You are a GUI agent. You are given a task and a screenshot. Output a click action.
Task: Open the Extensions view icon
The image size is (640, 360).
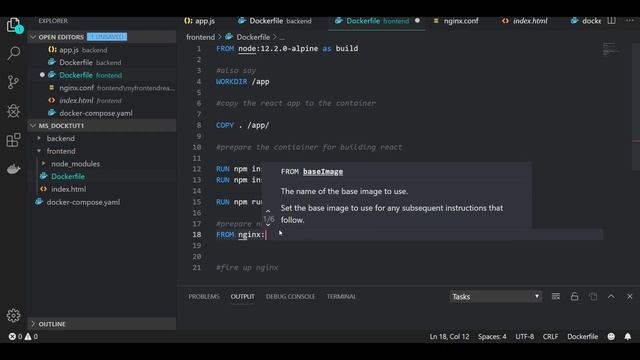click(x=13, y=140)
